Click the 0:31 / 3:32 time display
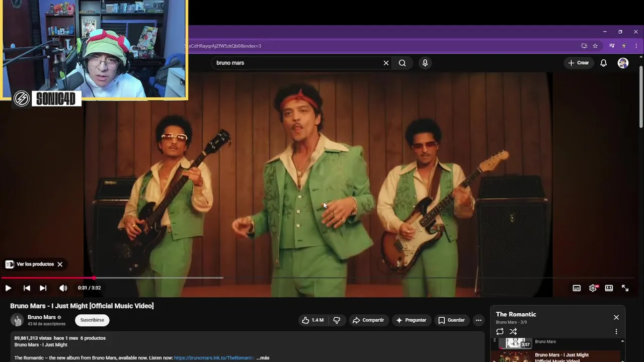The image size is (644, 362). 89,288
